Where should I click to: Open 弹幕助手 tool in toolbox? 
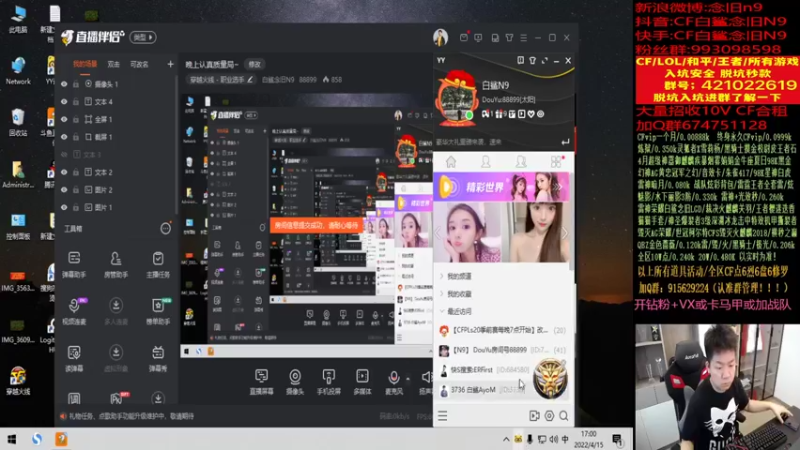[x=74, y=264]
